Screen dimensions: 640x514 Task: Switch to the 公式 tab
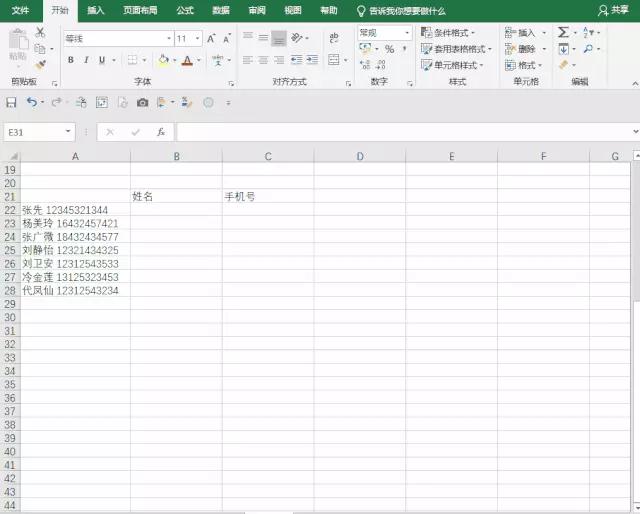[x=185, y=10]
